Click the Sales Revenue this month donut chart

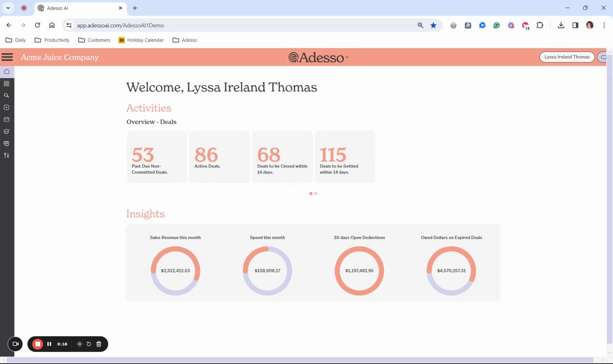tap(175, 271)
